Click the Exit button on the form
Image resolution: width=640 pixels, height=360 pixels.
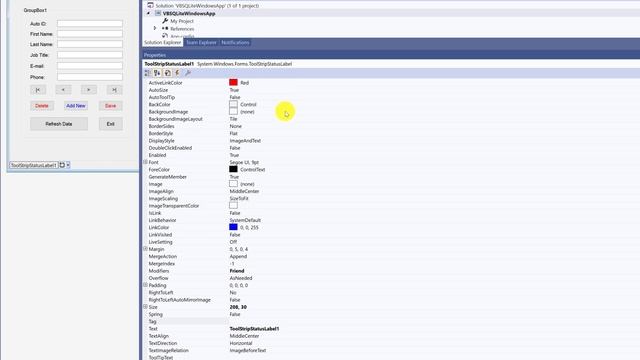111,124
